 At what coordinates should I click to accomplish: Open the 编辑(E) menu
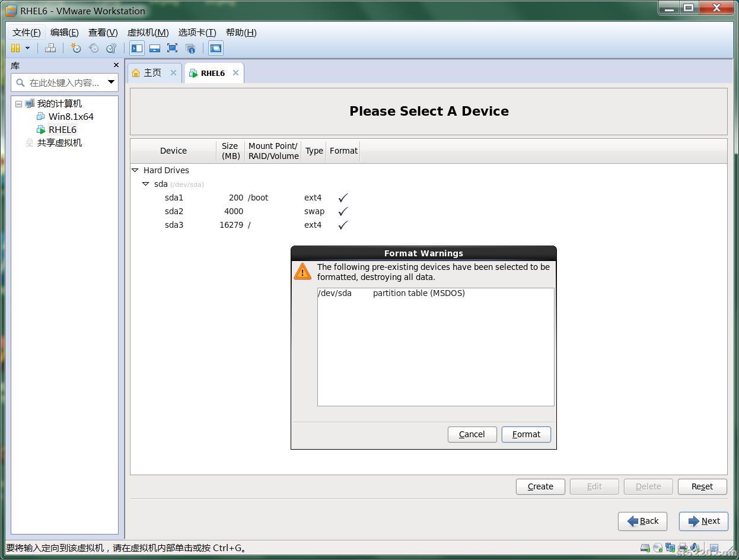point(65,33)
